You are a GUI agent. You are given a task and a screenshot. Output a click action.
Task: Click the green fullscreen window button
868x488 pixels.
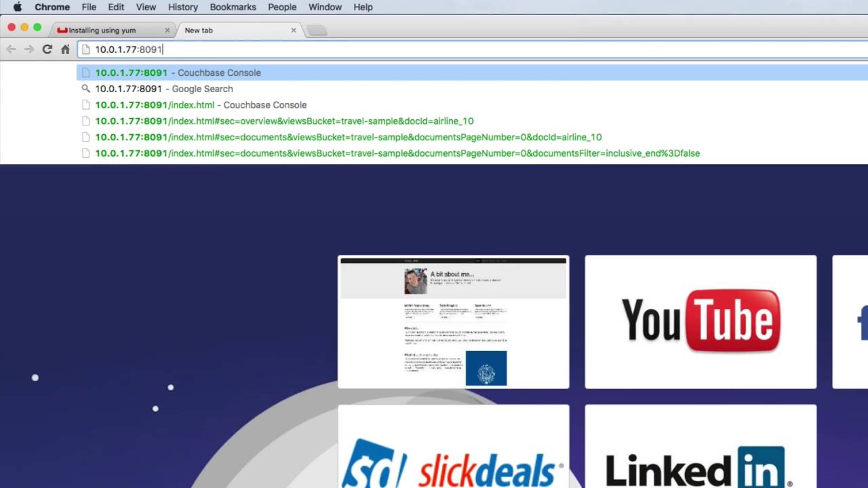[37, 27]
